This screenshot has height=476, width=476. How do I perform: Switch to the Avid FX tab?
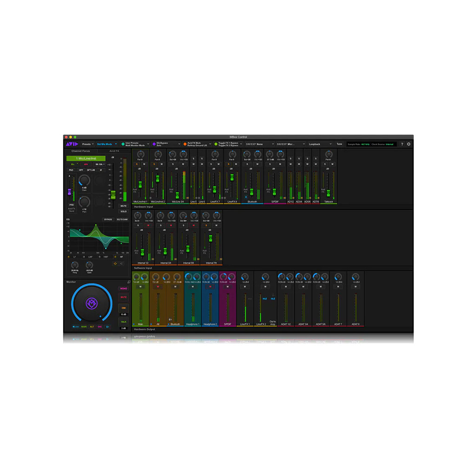[x=114, y=151]
